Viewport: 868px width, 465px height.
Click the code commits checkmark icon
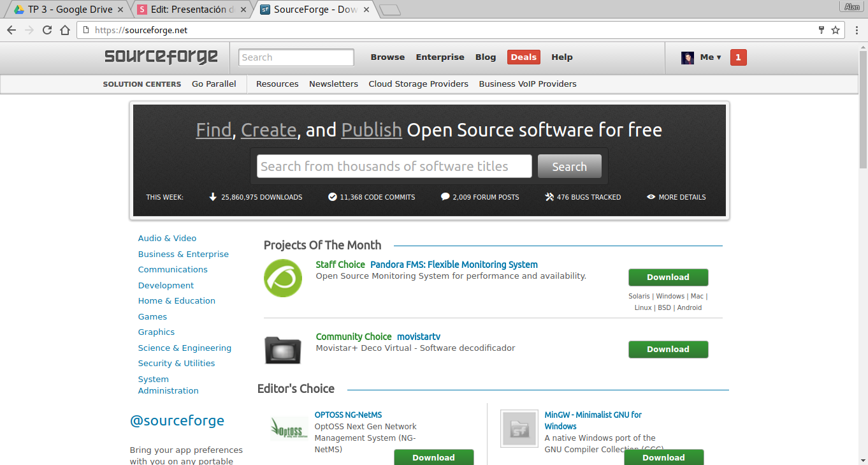click(332, 197)
